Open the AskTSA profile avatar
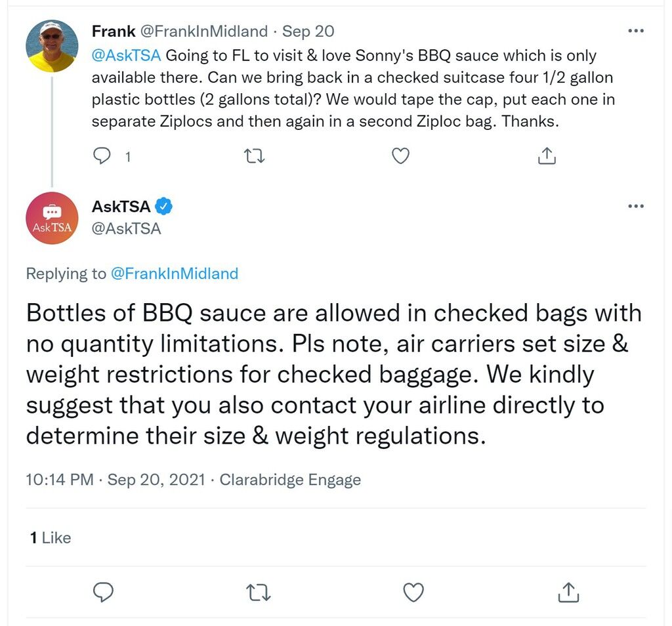 (x=52, y=218)
